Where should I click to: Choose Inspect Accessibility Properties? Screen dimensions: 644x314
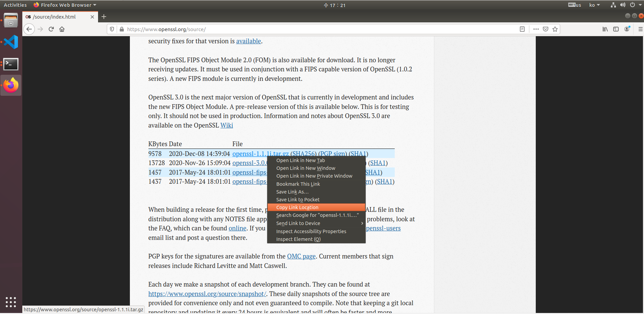[316, 231]
